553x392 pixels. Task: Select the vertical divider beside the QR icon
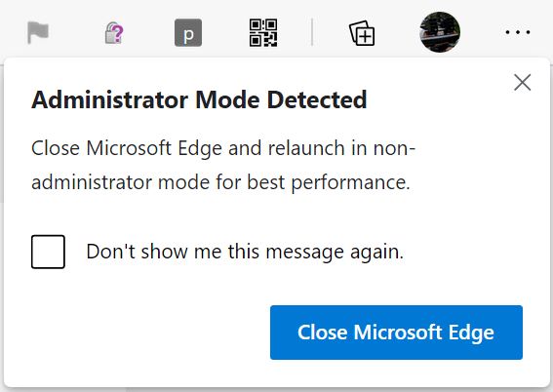point(312,32)
